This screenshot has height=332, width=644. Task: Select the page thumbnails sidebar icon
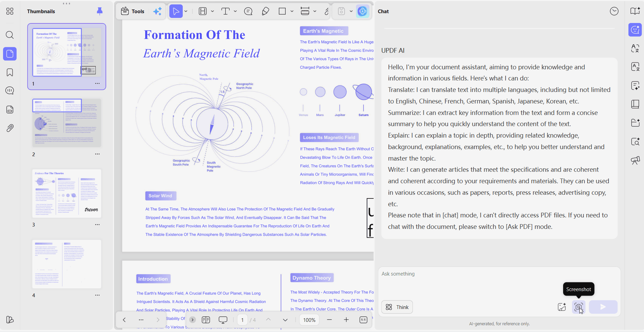click(x=10, y=54)
